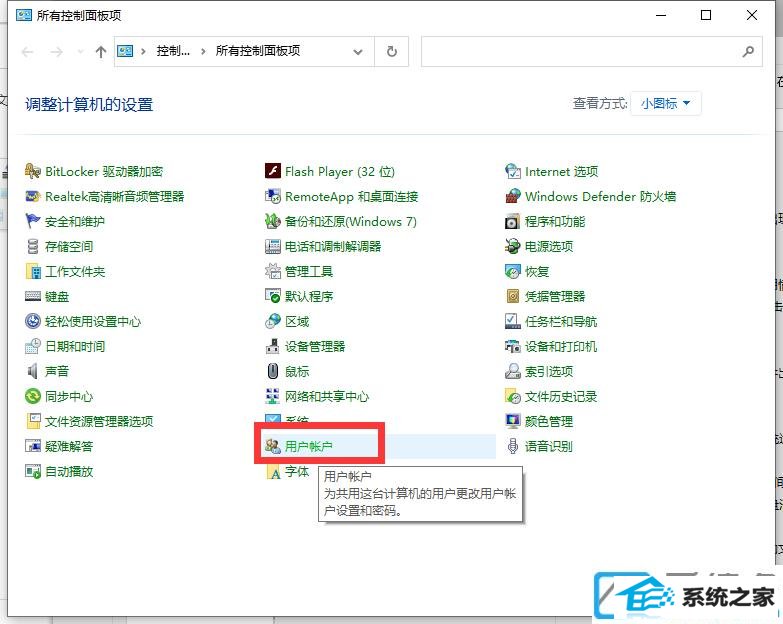
Task: Click the 轻松使用设置中心 icon
Action: [x=32, y=321]
